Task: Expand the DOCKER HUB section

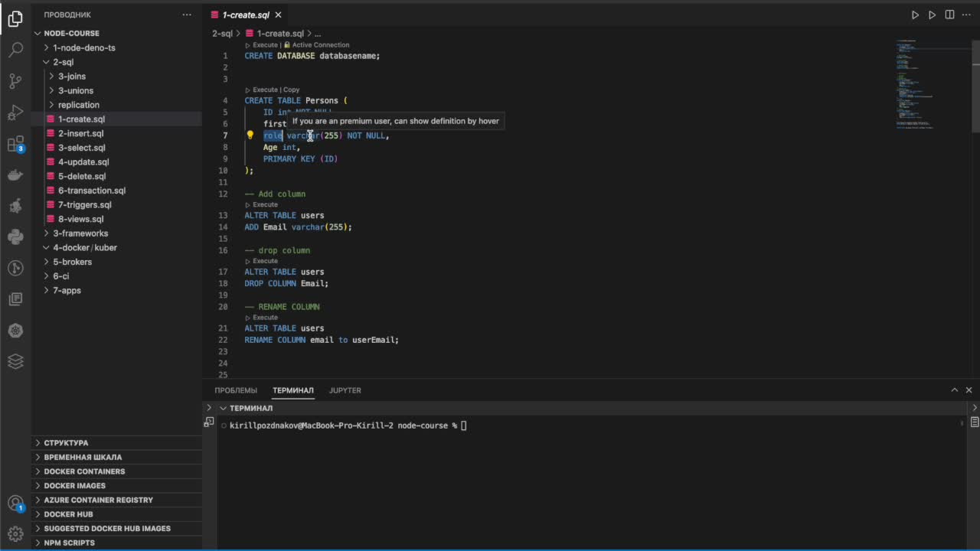Action: point(116,514)
